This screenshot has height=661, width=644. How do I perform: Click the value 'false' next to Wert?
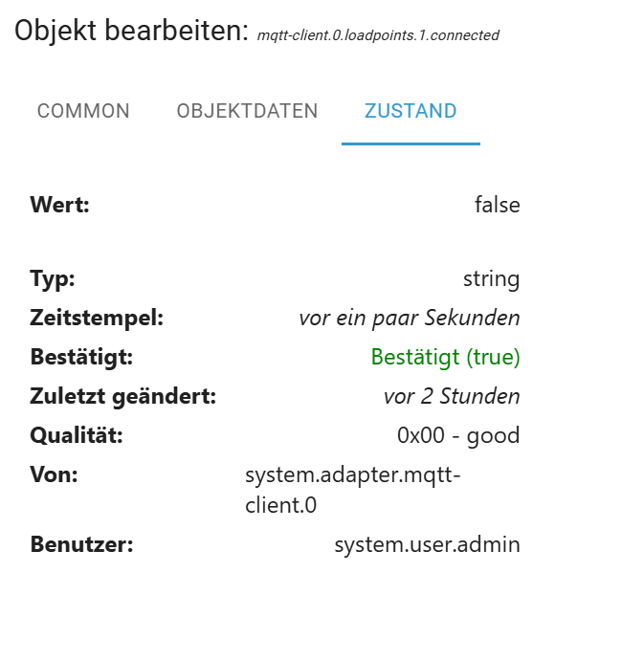pos(497,204)
